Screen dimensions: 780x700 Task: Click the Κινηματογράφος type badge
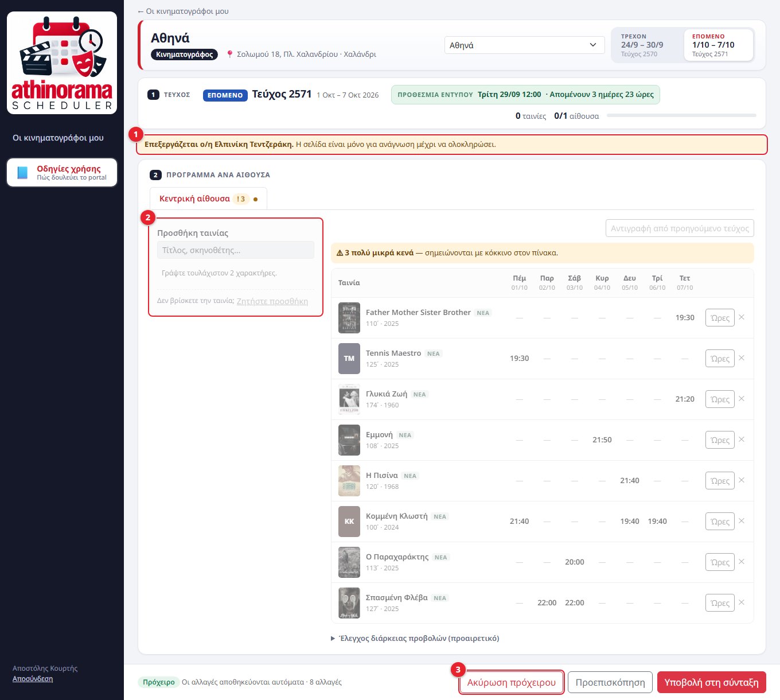click(184, 55)
